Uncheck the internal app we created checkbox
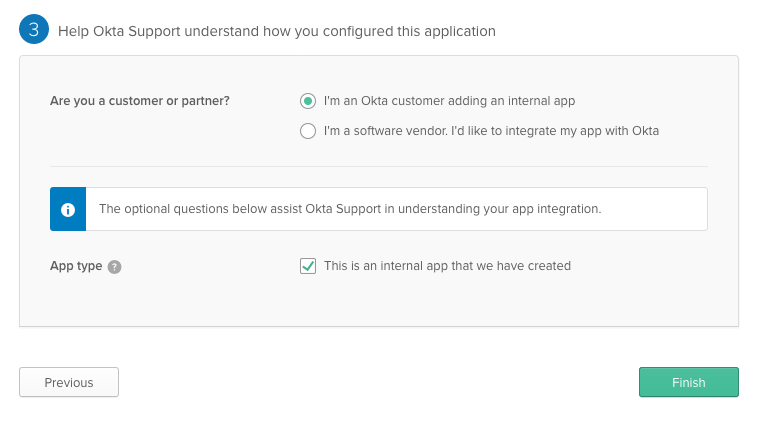 pyautogui.click(x=308, y=266)
